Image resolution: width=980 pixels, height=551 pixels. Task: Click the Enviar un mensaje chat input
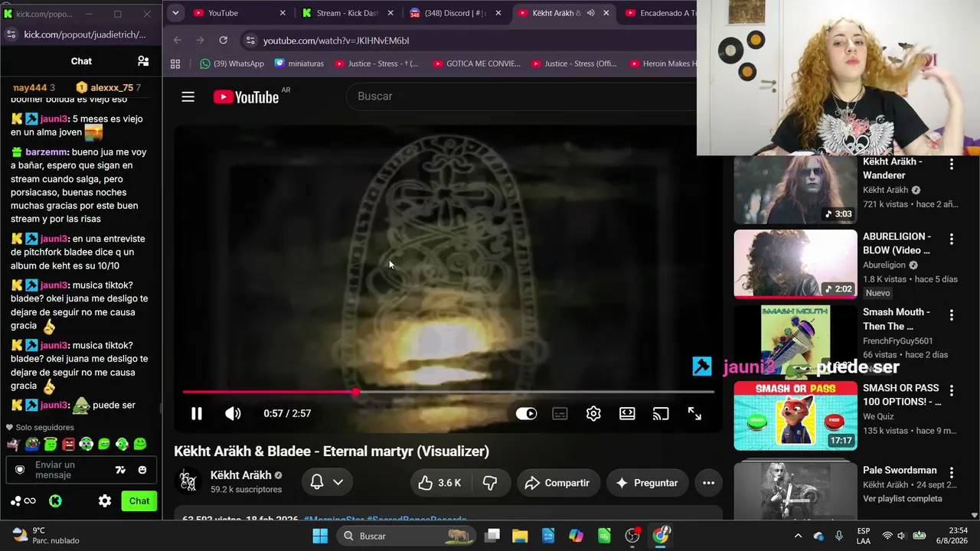(81, 470)
